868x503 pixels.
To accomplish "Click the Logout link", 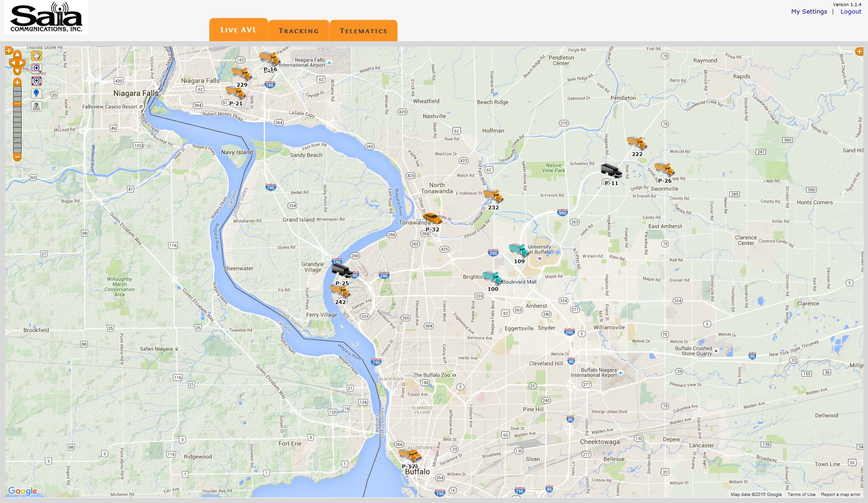I will tap(851, 11).
